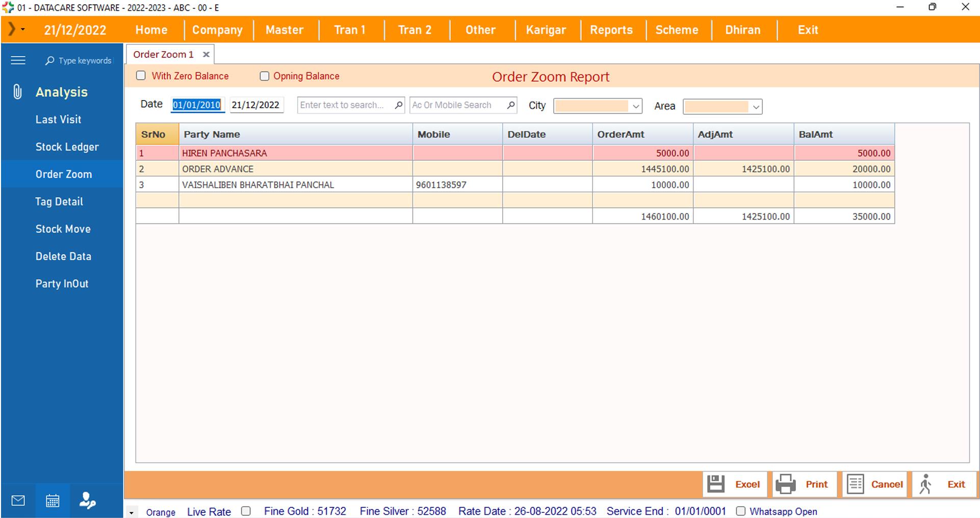Open the Tran 2 menu

(x=415, y=30)
